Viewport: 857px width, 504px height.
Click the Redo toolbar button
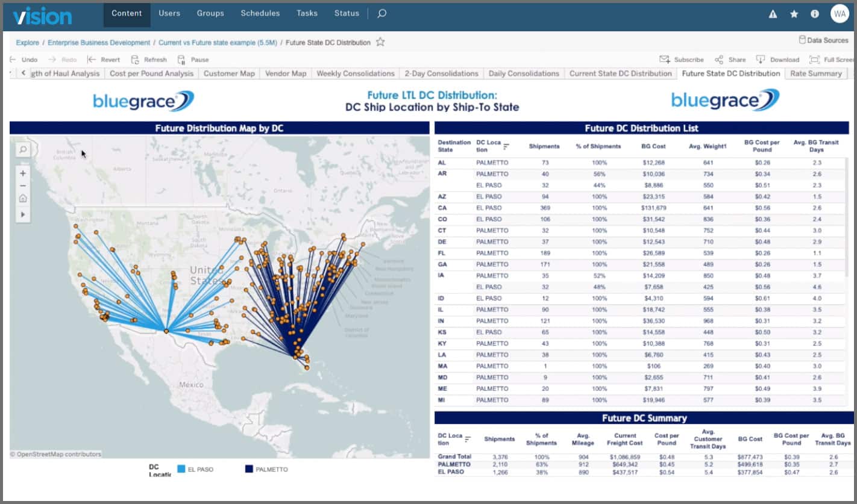(62, 60)
